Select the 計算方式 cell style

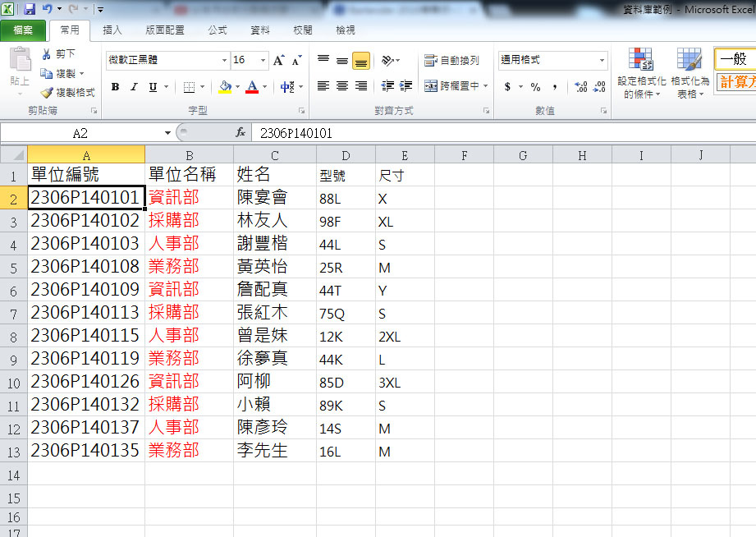point(735,81)
